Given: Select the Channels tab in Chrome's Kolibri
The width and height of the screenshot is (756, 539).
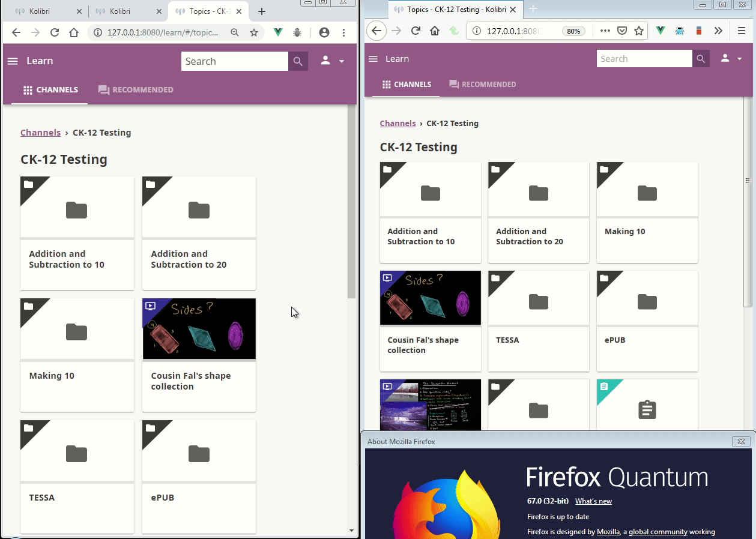Looking at the screenshot, I should [x=50, y=90].
